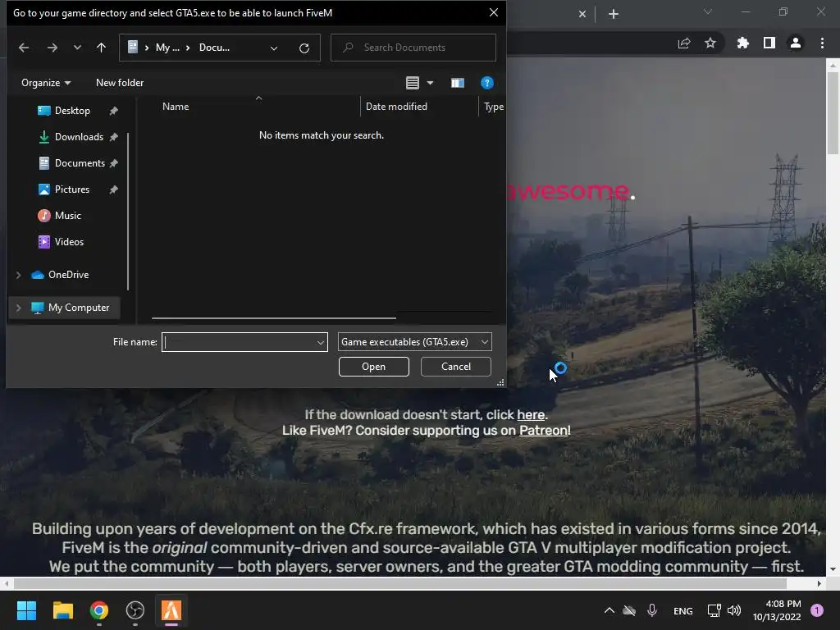Click the Search Documents field
Viewport: 840px width, 630px height.
(413, 48)
